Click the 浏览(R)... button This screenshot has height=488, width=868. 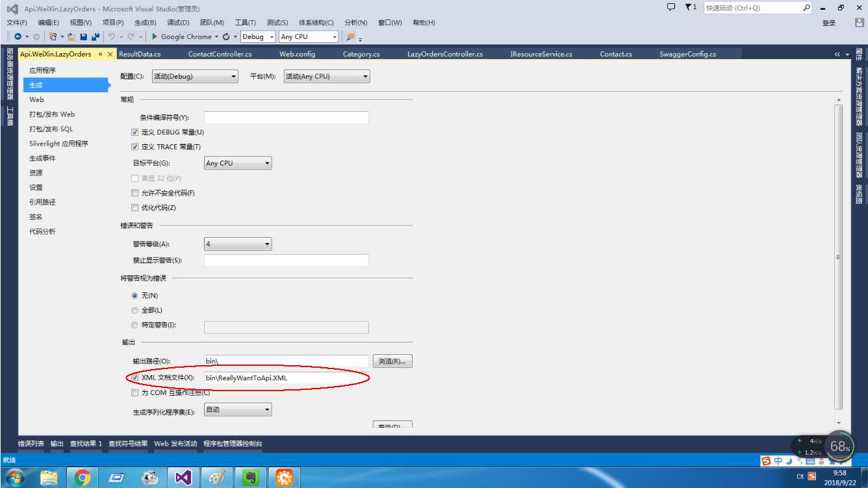[x=392, y=361]
